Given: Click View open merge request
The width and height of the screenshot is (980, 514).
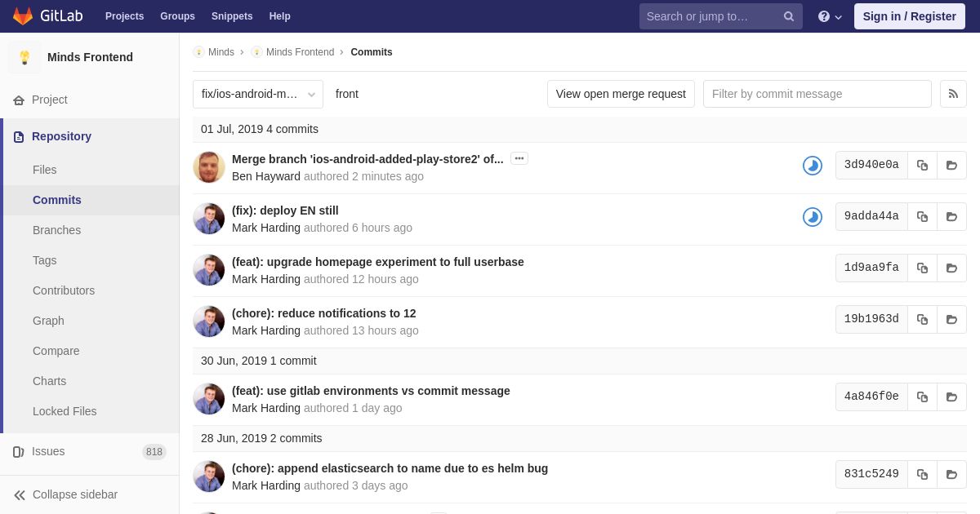Looking at the screenshot, I should [621, 94].
